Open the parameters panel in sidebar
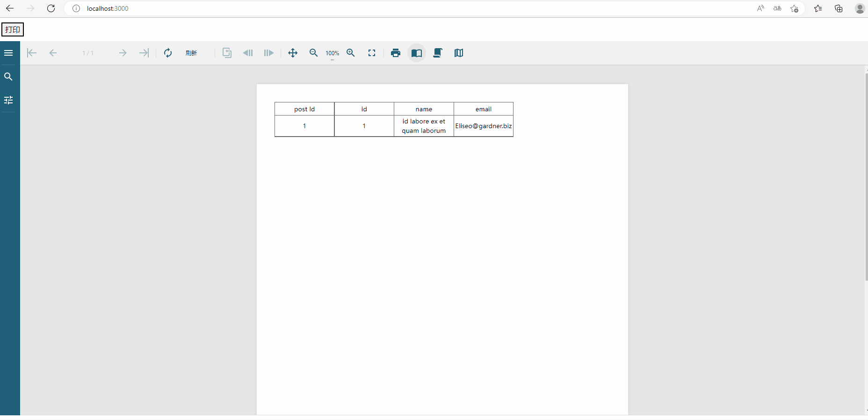This screenshot has width=868, height=420. (x=8, y=100)
